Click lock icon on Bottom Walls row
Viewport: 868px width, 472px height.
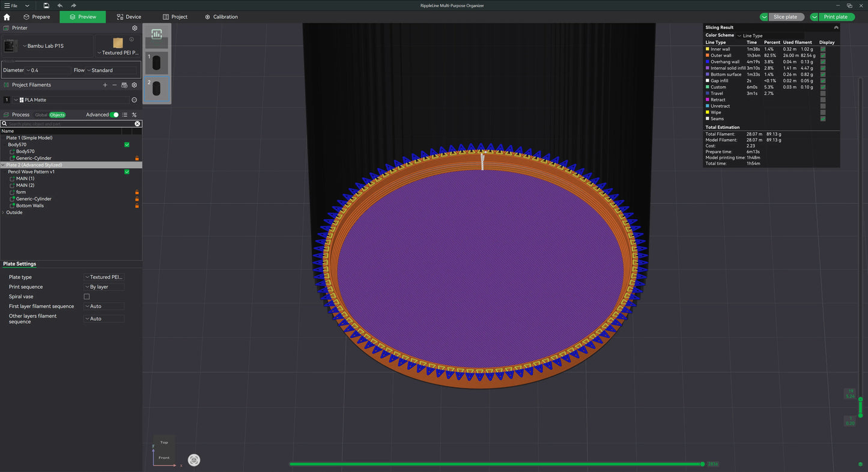(137, 205)
